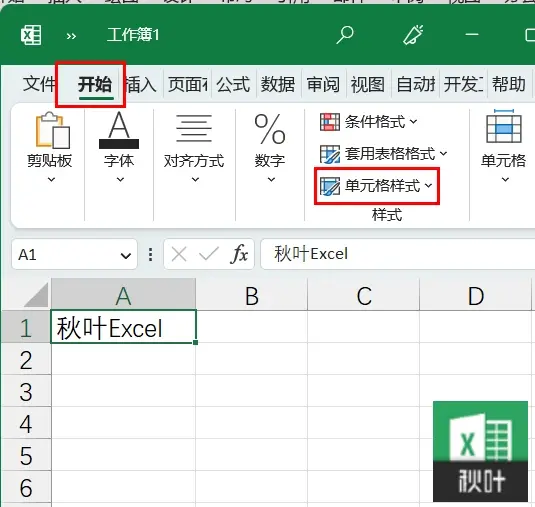Open the 文件 tab
The width and height of the screenshot is (535, 507).
click(38, 84)
